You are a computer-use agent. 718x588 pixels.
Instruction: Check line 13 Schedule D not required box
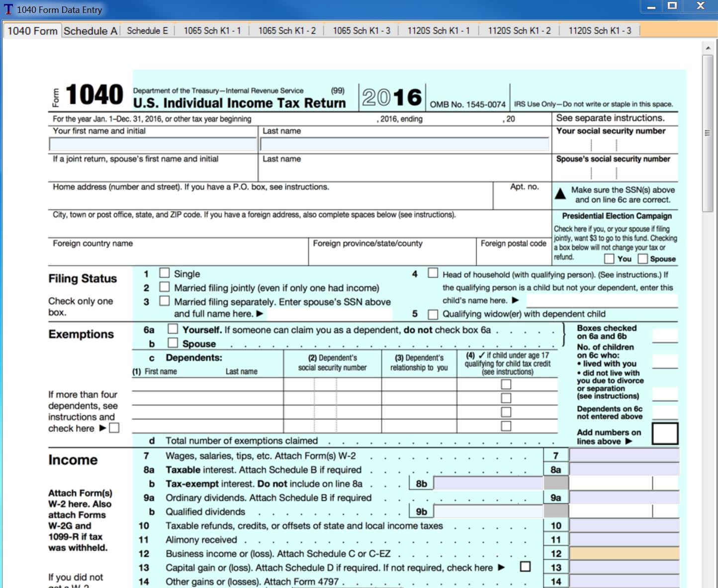(x=525, y=567)
